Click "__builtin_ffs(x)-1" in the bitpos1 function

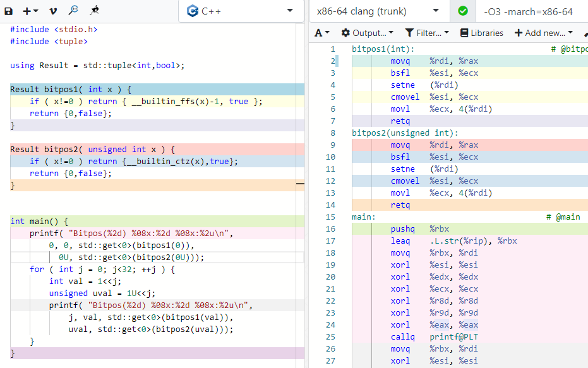176,102
